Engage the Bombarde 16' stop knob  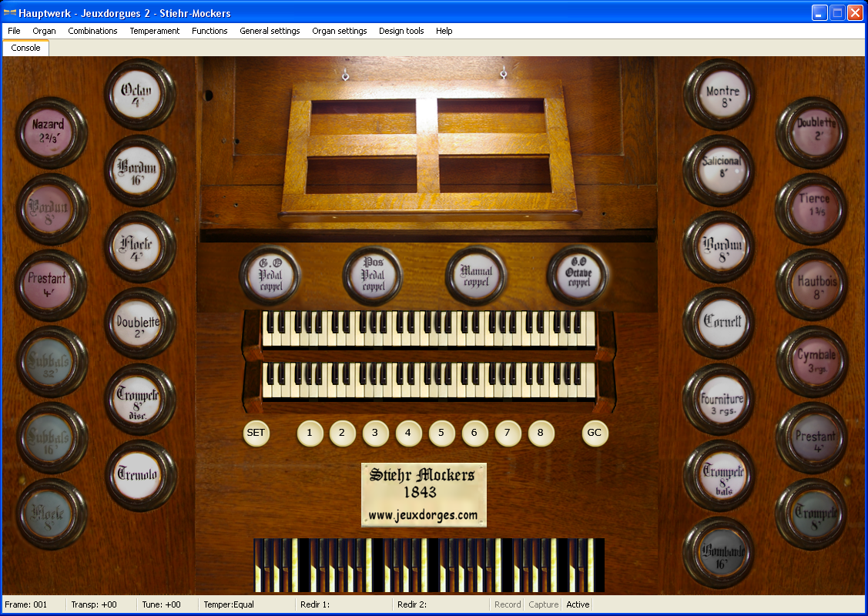pos(719,552)
